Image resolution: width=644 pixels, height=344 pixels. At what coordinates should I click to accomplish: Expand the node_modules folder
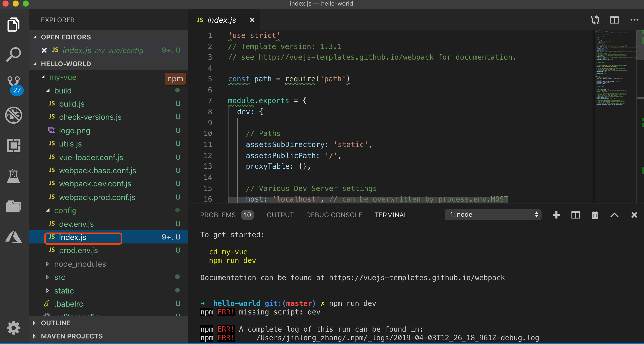[x=80, y=264]
